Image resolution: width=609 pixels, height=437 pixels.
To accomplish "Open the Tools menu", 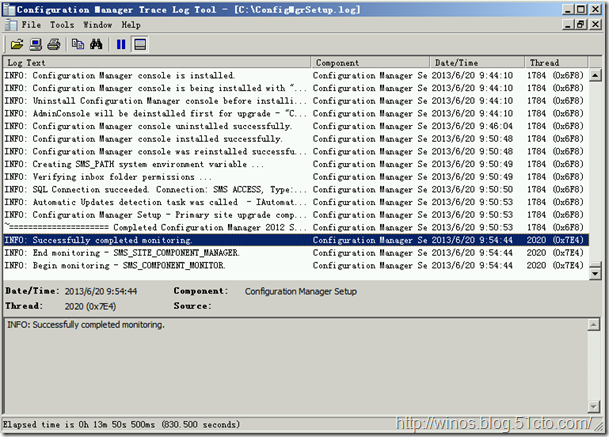I will [62, 25].
